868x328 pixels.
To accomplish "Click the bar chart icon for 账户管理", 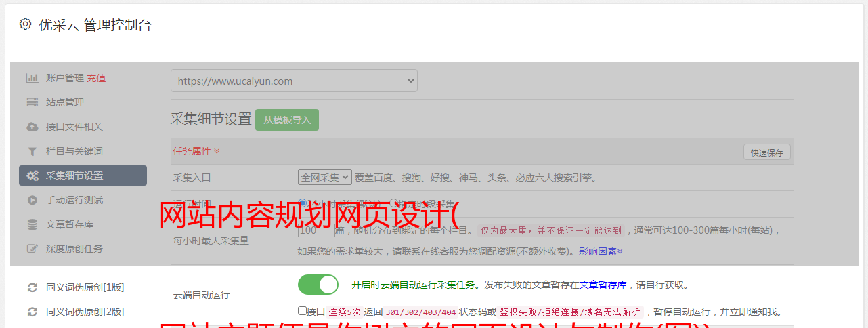I will pyautogui.click(x=32, y=78).
